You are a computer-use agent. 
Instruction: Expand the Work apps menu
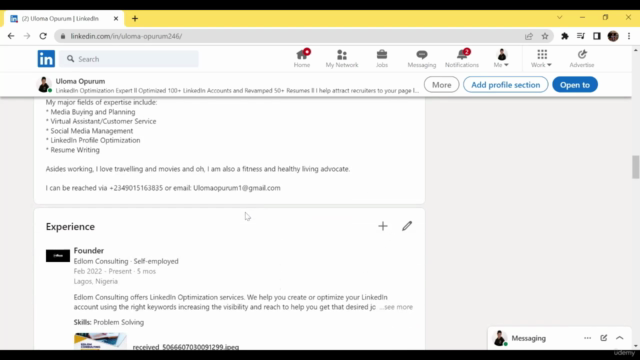[x=542, y=58]
